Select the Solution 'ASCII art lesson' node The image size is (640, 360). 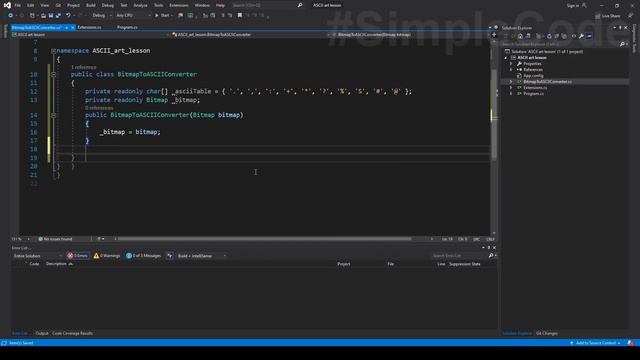click(x=547, y=52)
